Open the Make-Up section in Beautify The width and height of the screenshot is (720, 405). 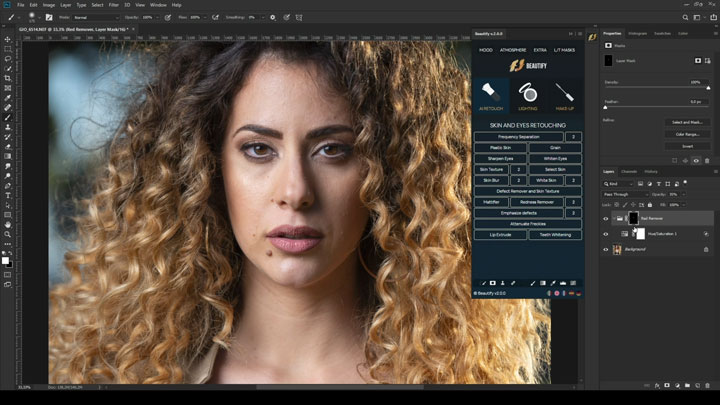[564, 95]
